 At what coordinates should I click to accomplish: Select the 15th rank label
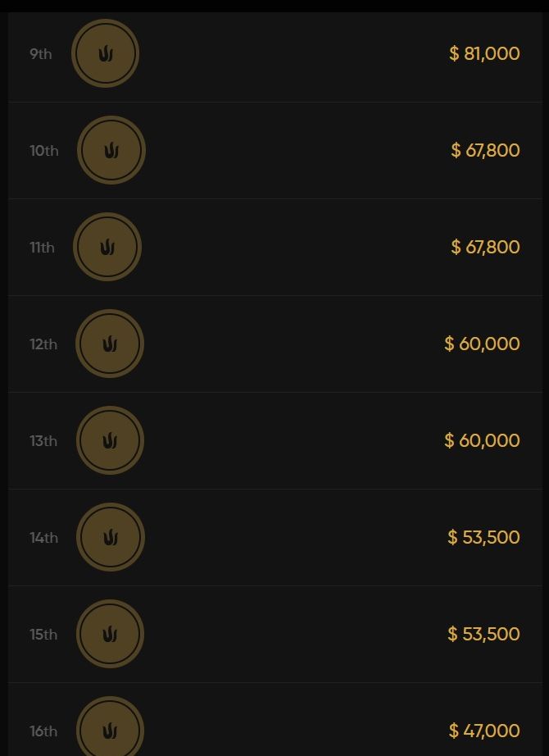point(43,635)
